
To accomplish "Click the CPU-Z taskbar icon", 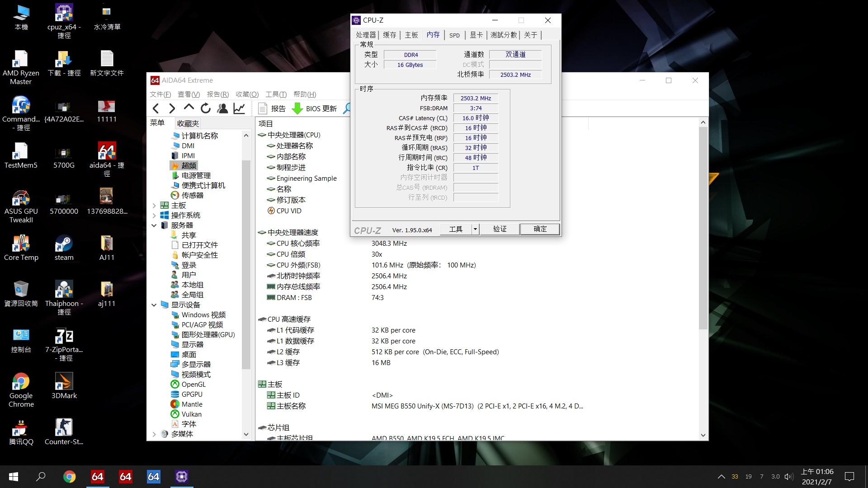I will (x=182, y=476).
